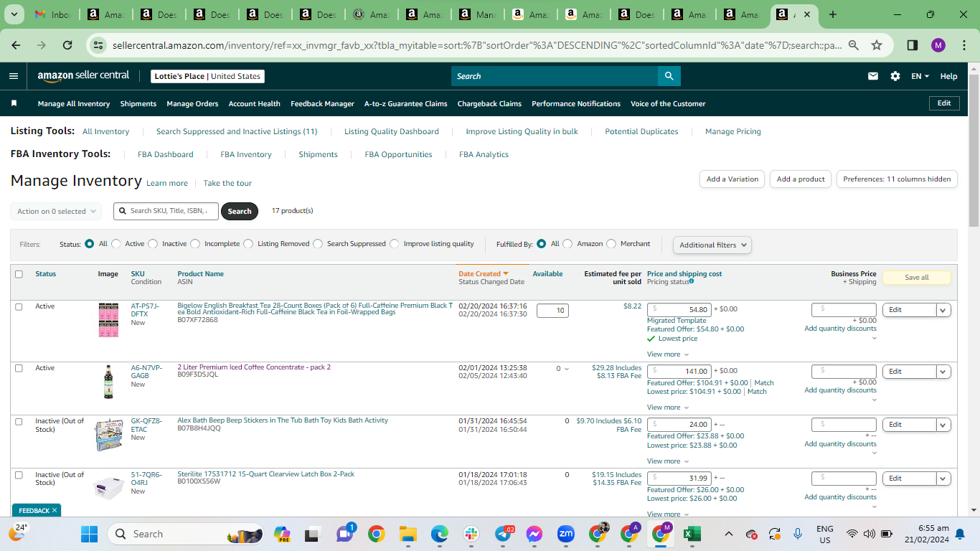Open Preferences: 11 columns hidden
Screen dimensions: 980x551
pyautogui.click(x=897, y=179)
